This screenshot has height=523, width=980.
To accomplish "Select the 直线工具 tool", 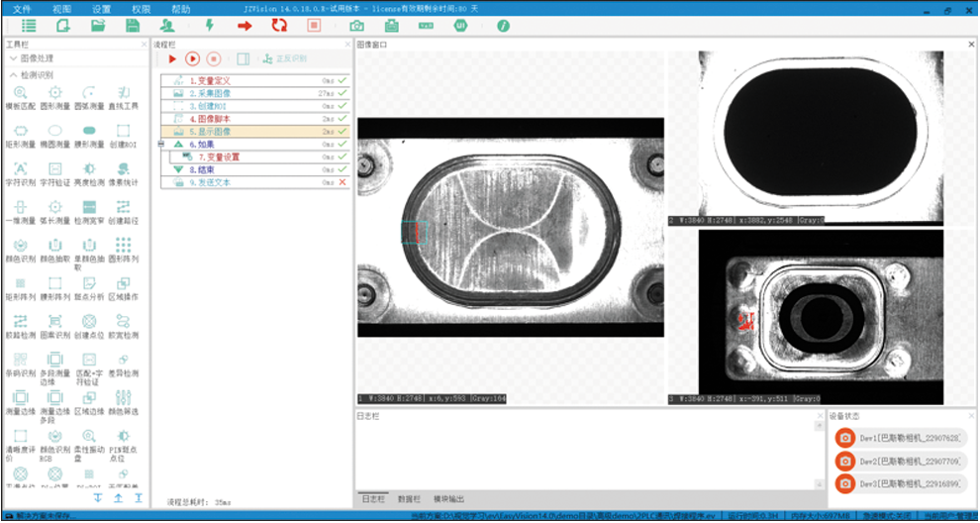I will point(123,98).
